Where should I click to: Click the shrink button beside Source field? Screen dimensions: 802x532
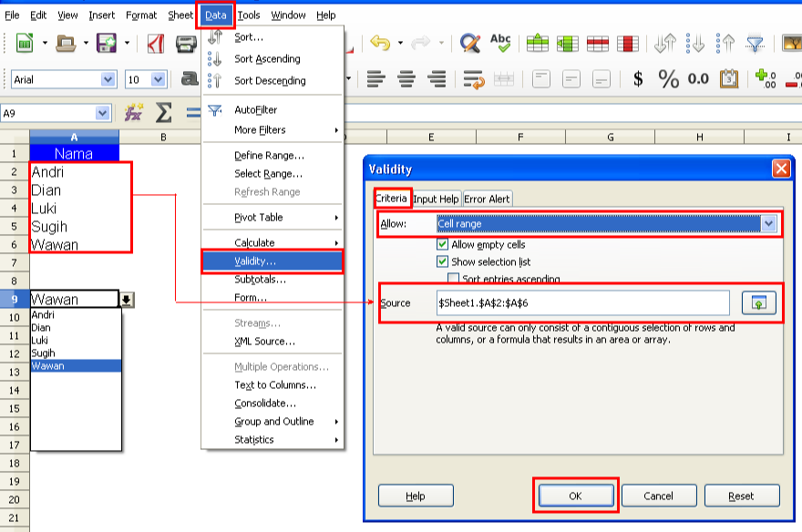(x=758, y=303)
